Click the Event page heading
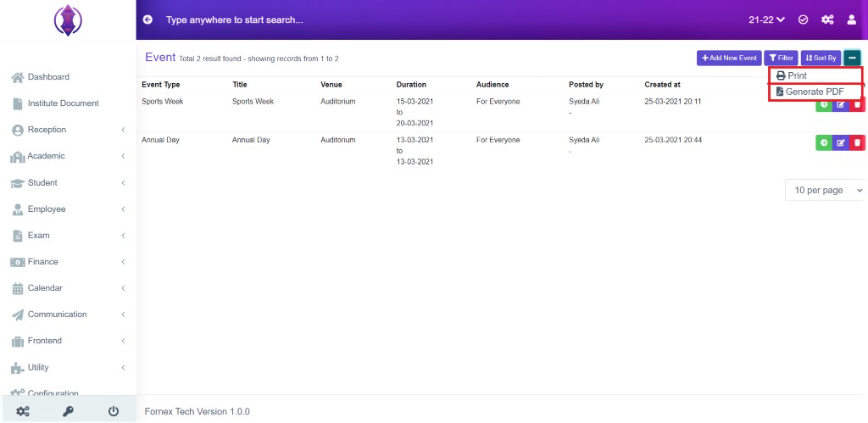The width and height of the screenshot is (868, 423). click(x=160, y=57)
